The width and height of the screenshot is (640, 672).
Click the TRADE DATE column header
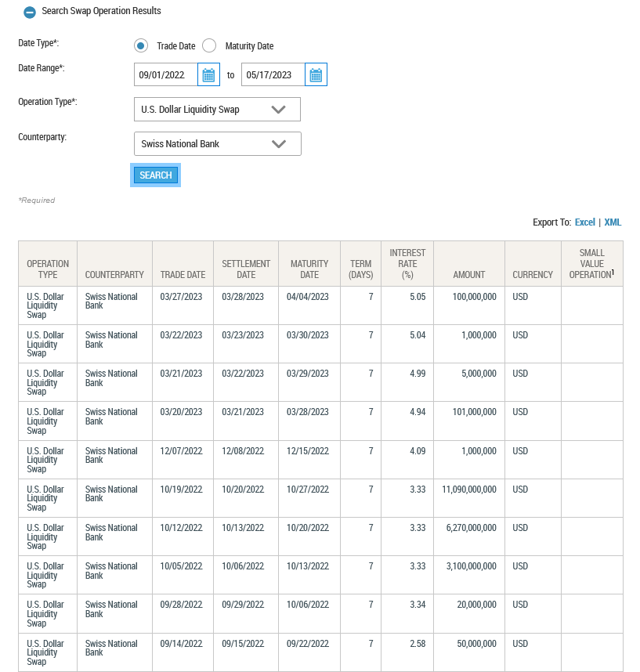pos(183,264)
